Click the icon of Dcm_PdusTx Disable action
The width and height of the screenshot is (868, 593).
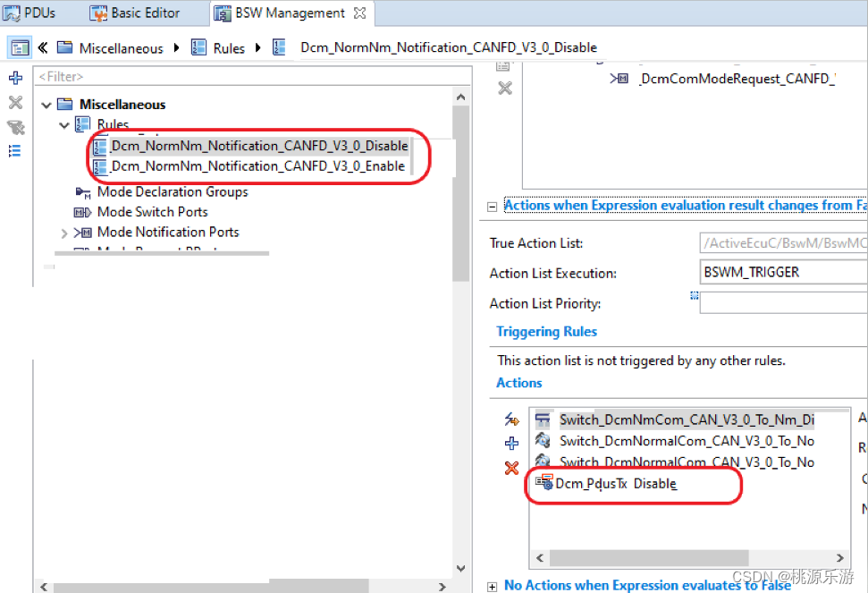(x=544, y=482)
